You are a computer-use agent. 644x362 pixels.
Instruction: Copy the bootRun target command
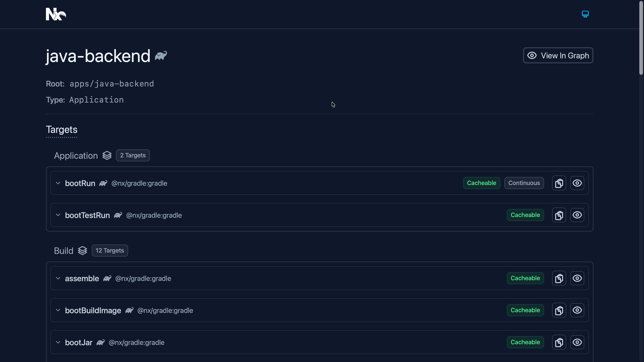coord(559,183)
